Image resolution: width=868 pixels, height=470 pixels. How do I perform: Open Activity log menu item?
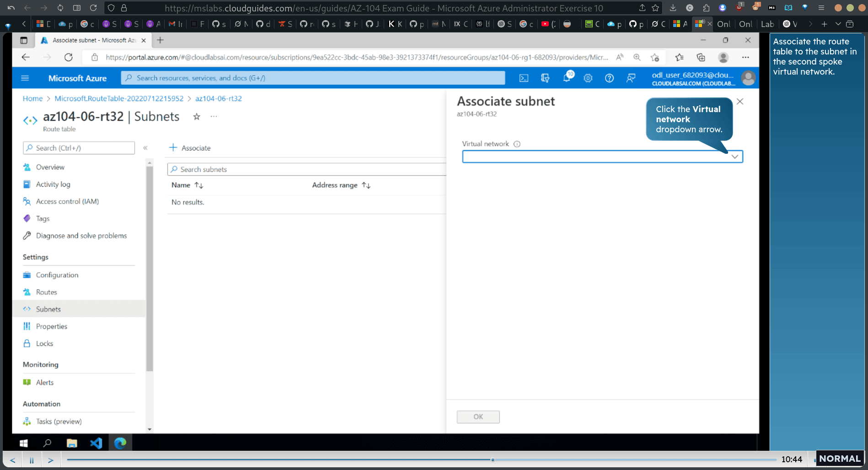(x=53, y=184)
